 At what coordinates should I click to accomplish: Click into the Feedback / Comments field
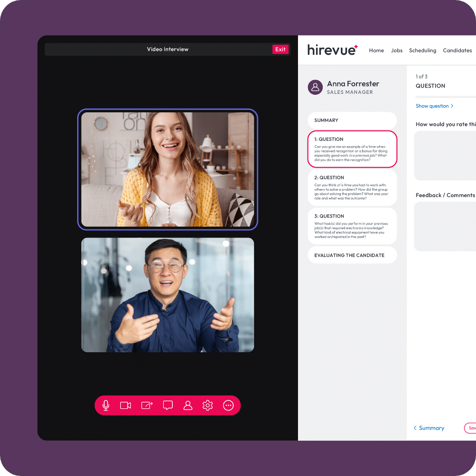(445, 227)
